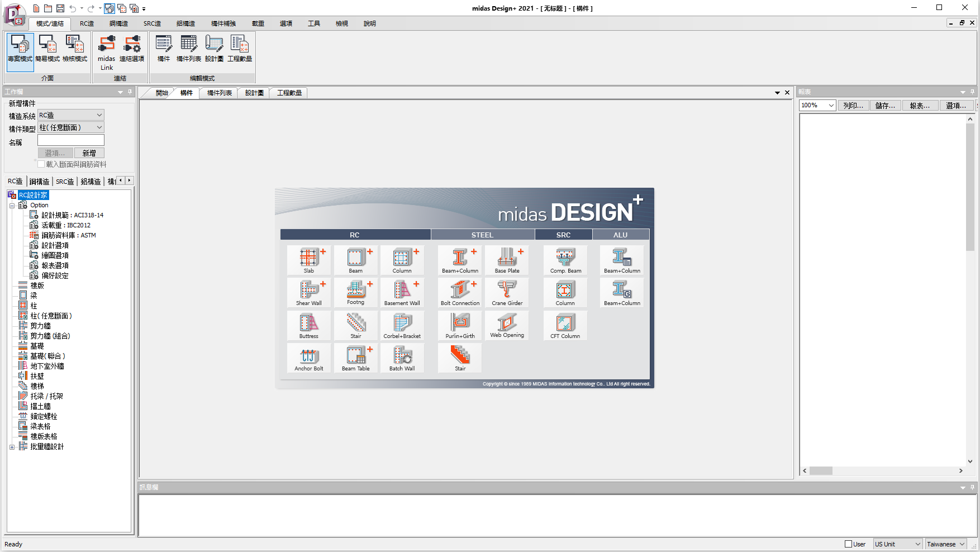980x552 pixels.
Task: Open the 工作欄 panel dropdown arrow
Action: 120,92
